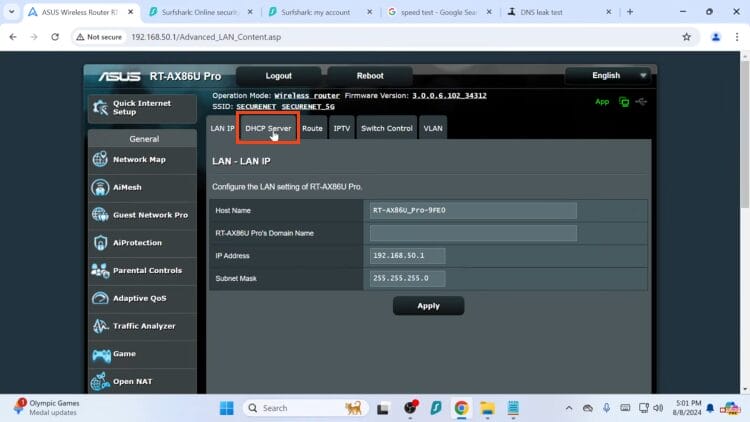
Task: Open Notepad app from taskbar
Action: [513, 408]
